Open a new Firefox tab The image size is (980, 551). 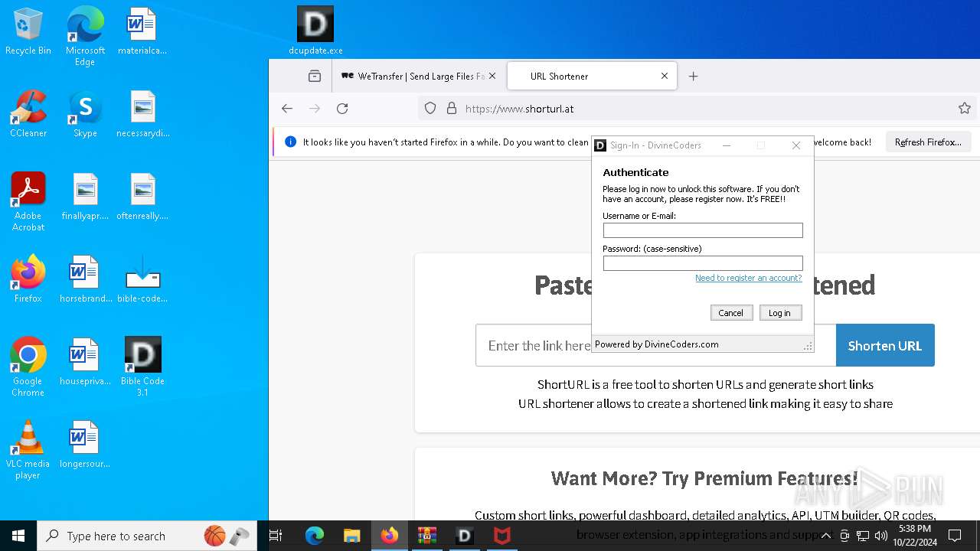click(x=694, y=76)
